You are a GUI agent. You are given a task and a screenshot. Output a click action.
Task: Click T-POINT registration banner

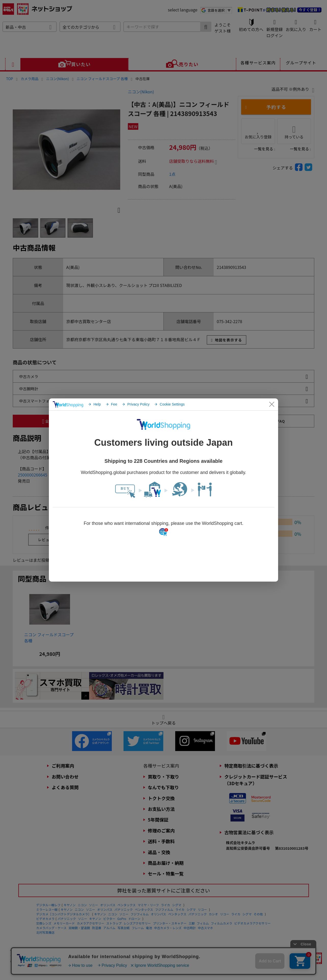point(279,10)
